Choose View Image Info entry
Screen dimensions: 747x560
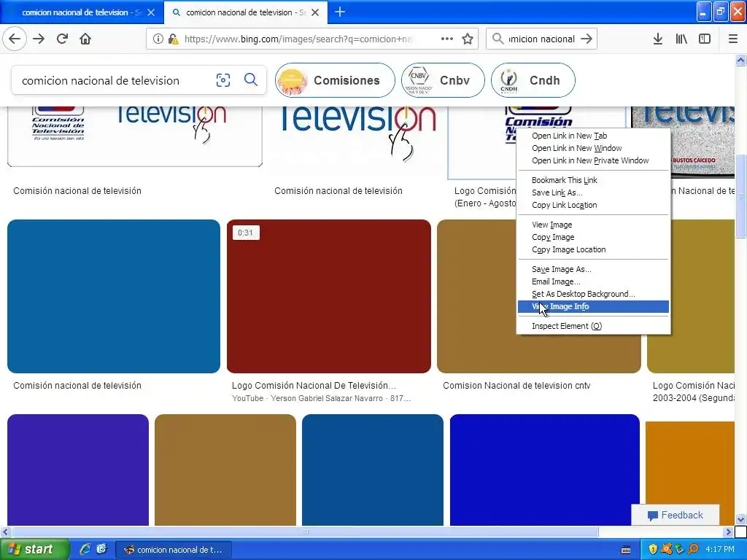tap(593, 307)
